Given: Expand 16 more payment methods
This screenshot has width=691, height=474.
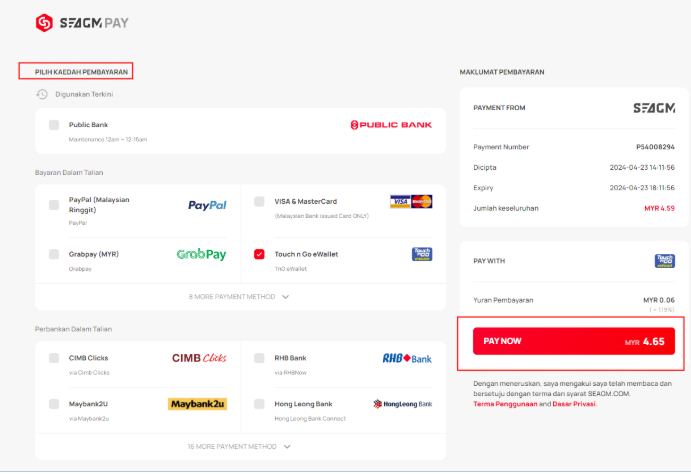Looking at the screenshot, I should point(240,447).
